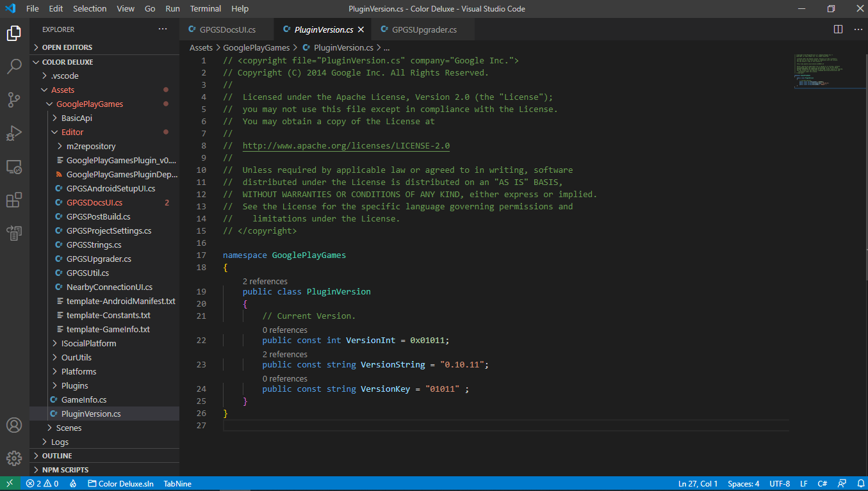The image size is (868, 491).
Task: Open the Explorer view in activity bar
Action: click(14, 33)
